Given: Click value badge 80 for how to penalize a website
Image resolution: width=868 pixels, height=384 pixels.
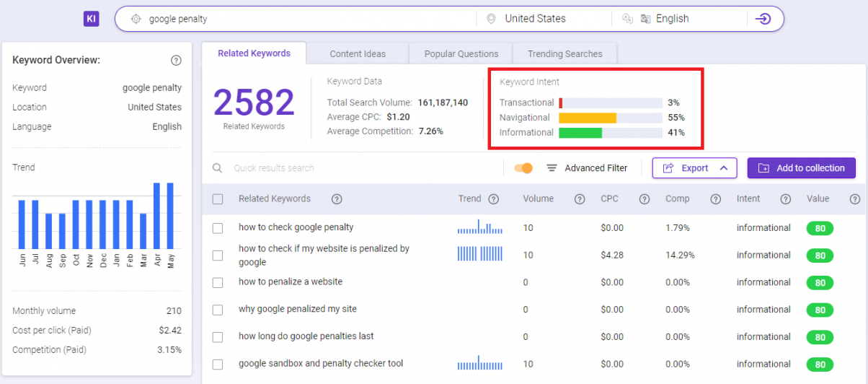Looking at the screenshot, I should (820, 283).
